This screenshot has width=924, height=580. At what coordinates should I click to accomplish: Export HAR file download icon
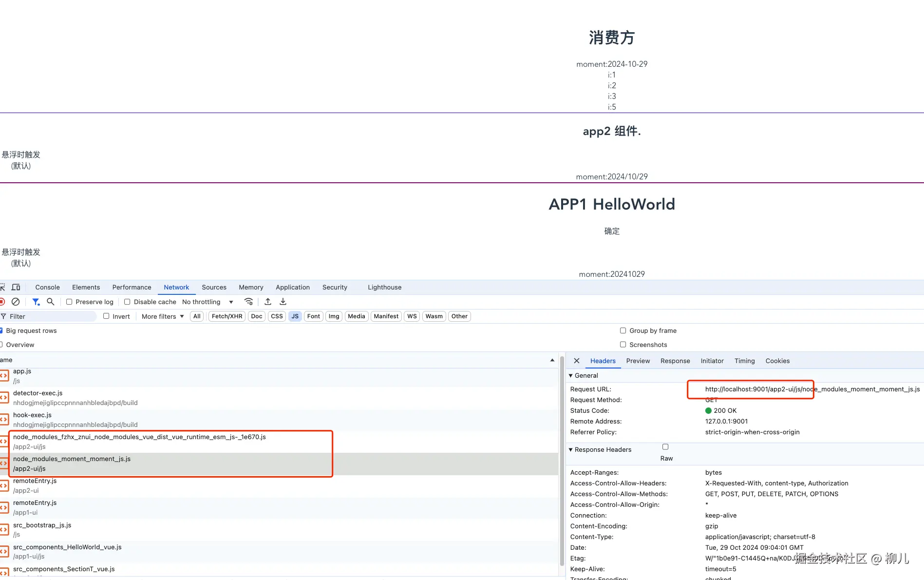click(283, 302)
